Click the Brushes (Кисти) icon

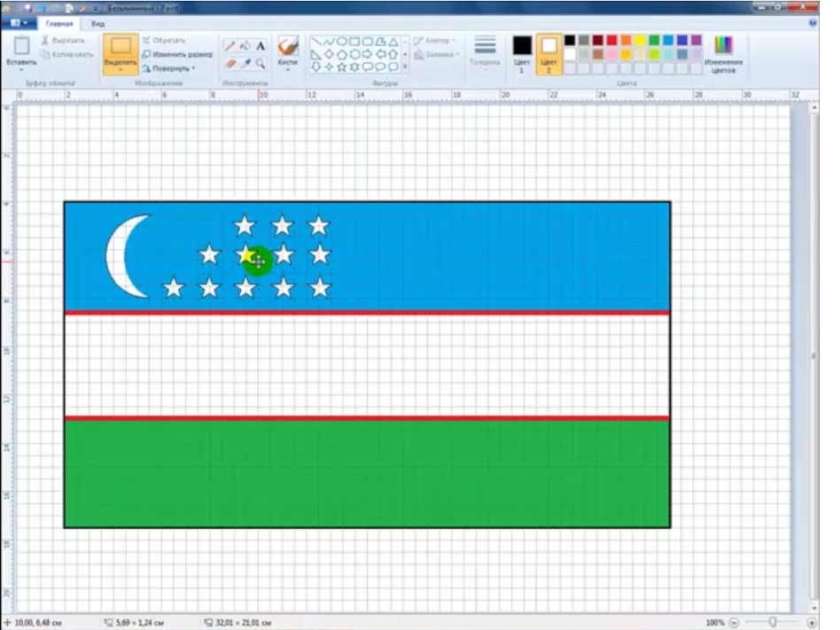click(288, 46)
